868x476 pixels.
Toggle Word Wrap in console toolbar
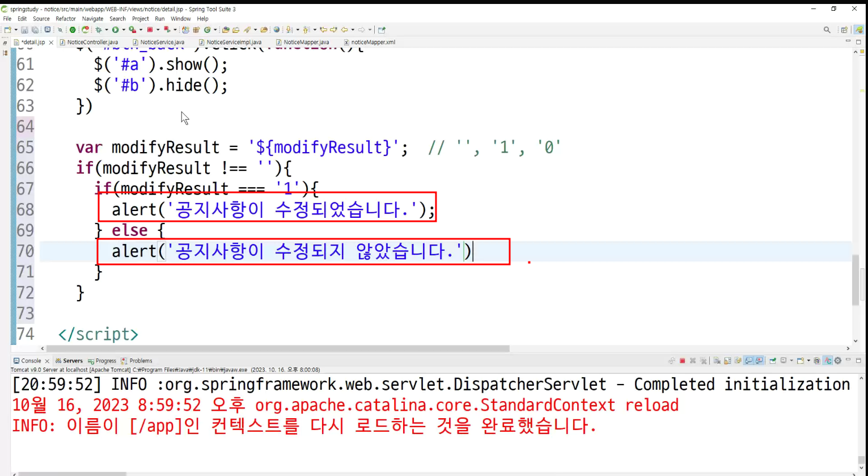(738, 361)
